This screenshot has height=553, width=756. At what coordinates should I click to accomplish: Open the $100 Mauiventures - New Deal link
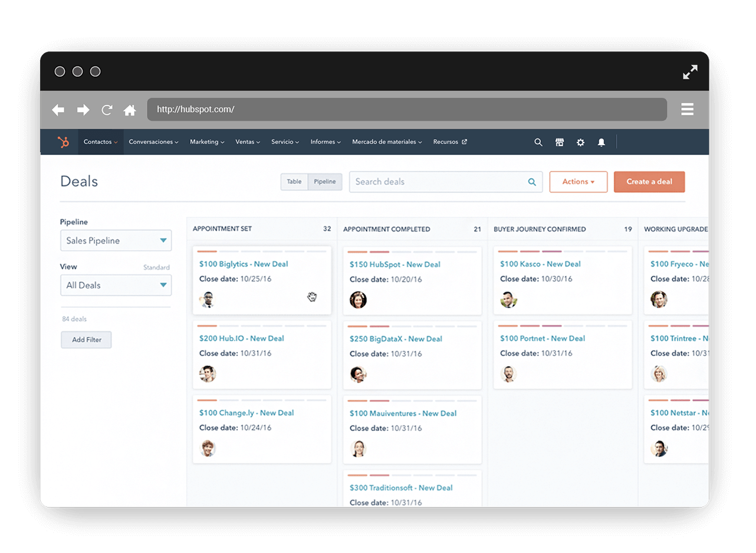403,413
